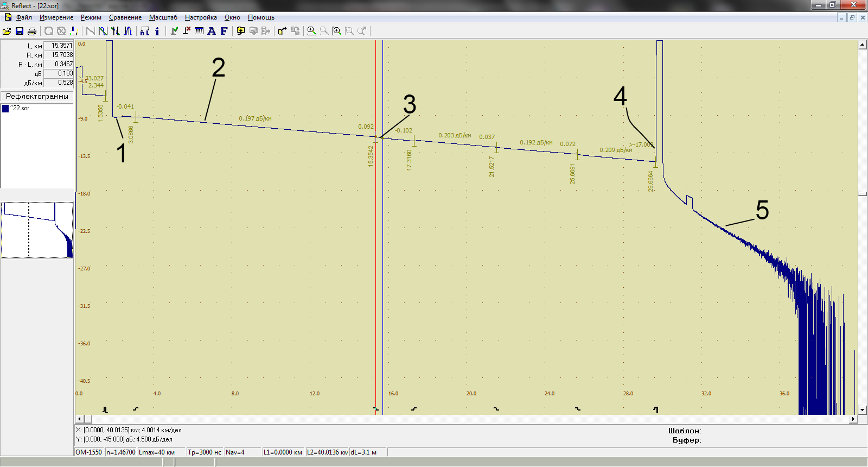This screenshot has height=467, width=868.
Task: Open the Сравнение menu
Action: click(125, 17)
